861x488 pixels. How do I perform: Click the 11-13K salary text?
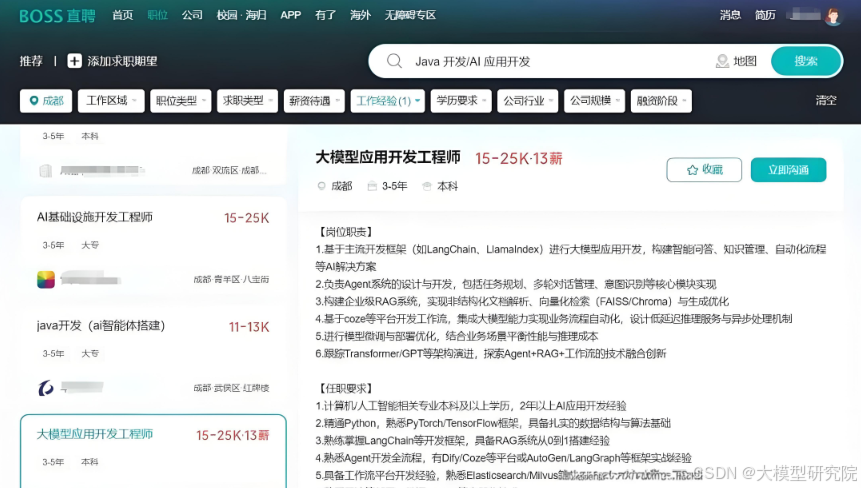[249, 327]
